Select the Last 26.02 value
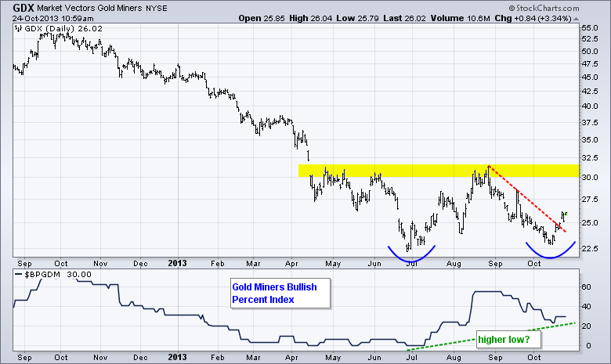 point(404,18)
